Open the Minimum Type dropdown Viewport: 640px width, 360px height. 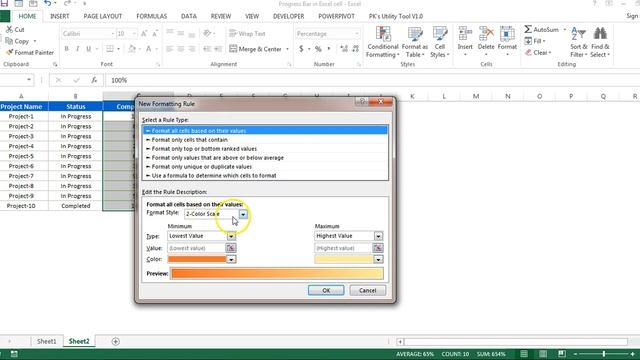(x=231, y=236)
